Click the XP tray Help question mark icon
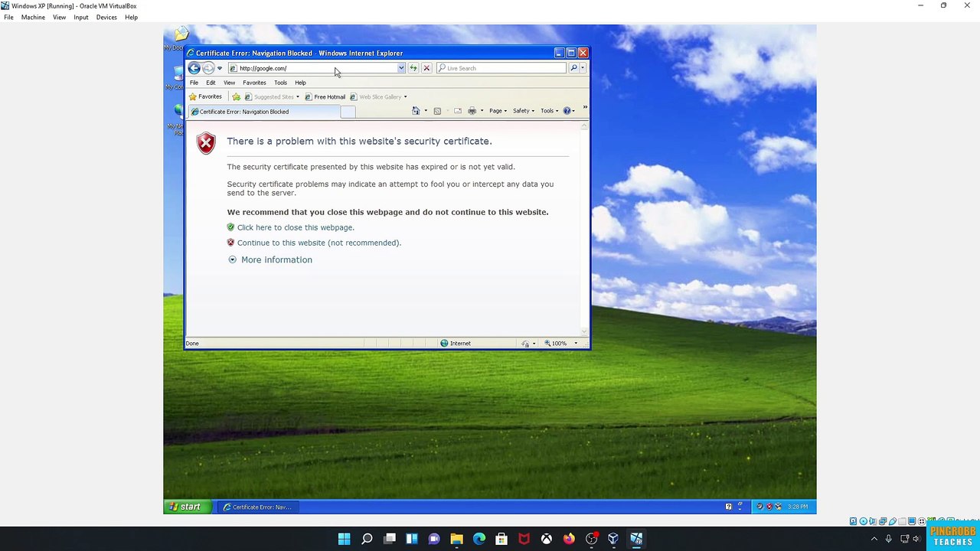This screenshot has width=980, height=551. tap(728, 507)
